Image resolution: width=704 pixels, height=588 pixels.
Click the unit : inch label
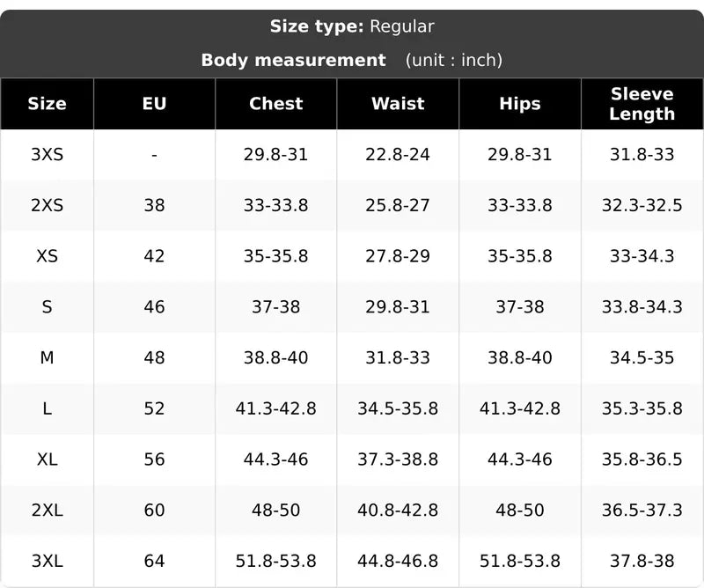coord(454,60)
